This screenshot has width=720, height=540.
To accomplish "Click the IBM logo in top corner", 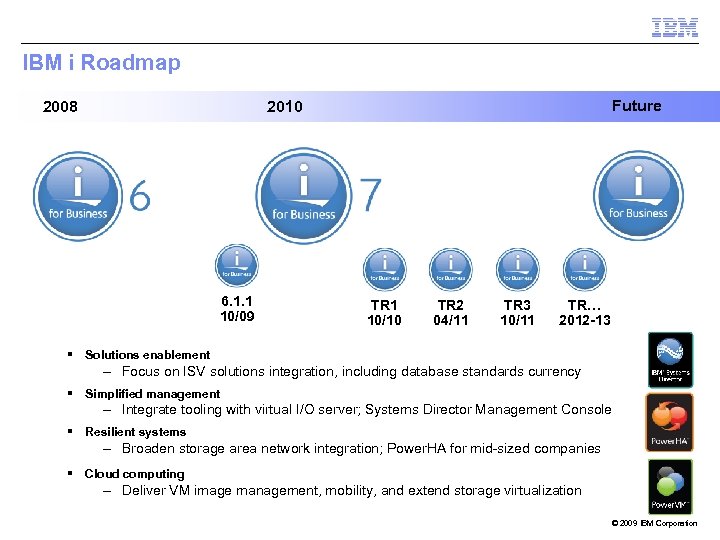I will pos(675,28).
